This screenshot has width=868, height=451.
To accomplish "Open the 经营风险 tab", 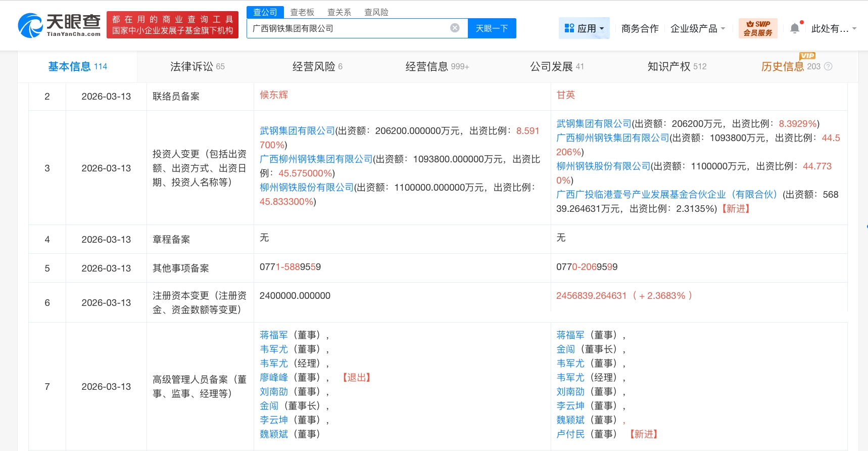I will tap(317, 66).
